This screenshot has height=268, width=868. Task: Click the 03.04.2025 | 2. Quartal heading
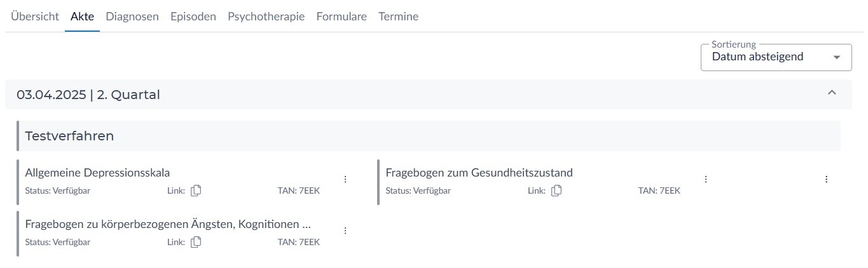click(88, 95)
